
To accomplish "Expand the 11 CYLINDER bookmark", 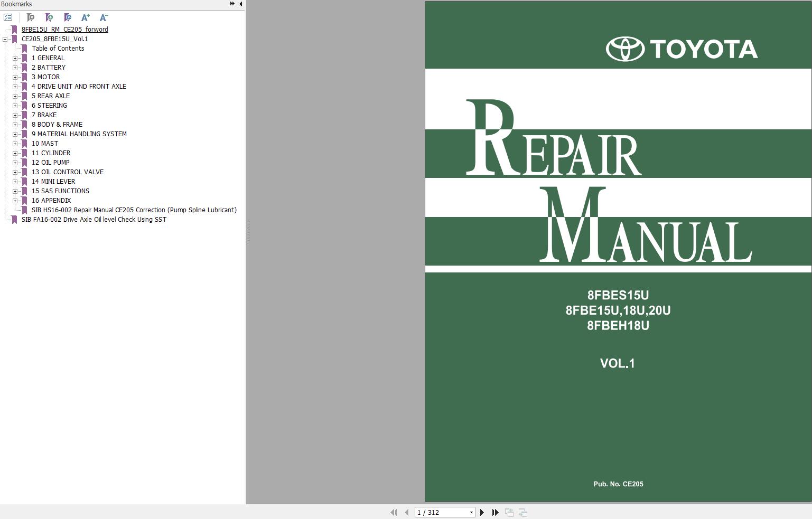I will [x=15, y=153].
